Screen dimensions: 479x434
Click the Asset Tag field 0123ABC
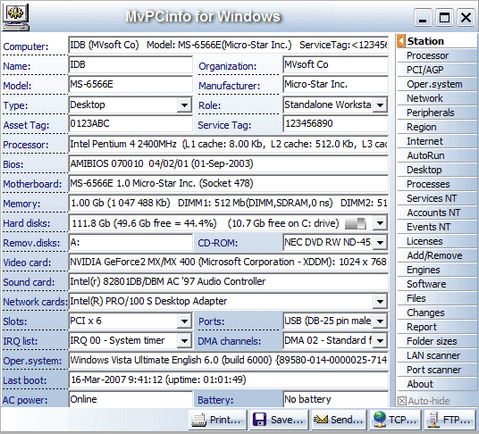tap(130, 124)
